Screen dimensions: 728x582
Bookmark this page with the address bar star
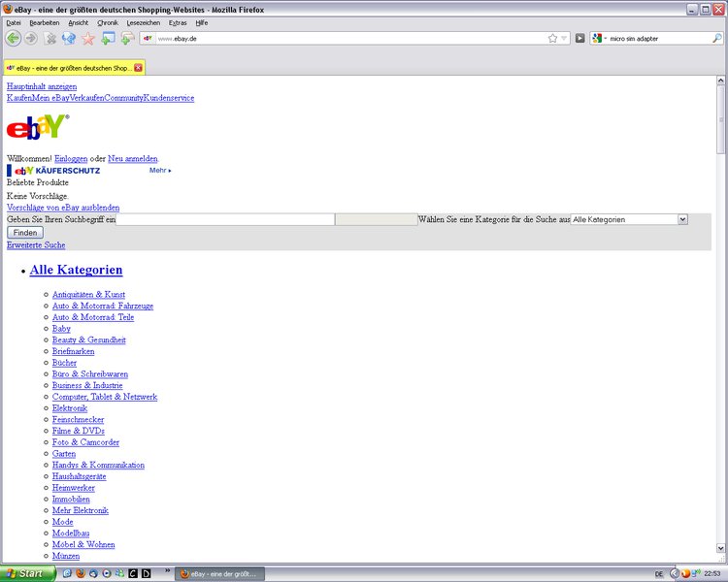point(552,39)
